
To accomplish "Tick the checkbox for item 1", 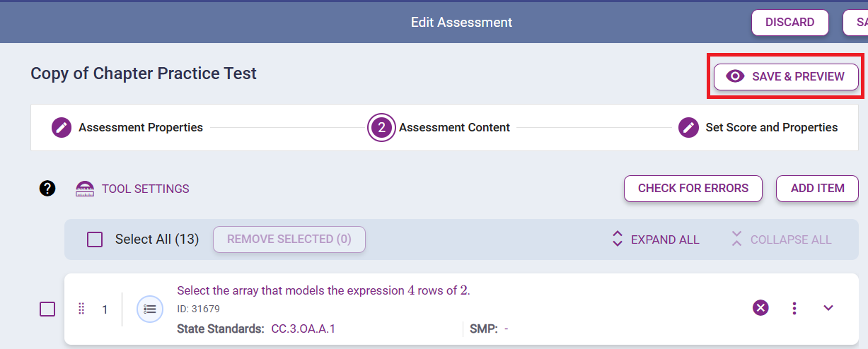I will tap(47, 309).
